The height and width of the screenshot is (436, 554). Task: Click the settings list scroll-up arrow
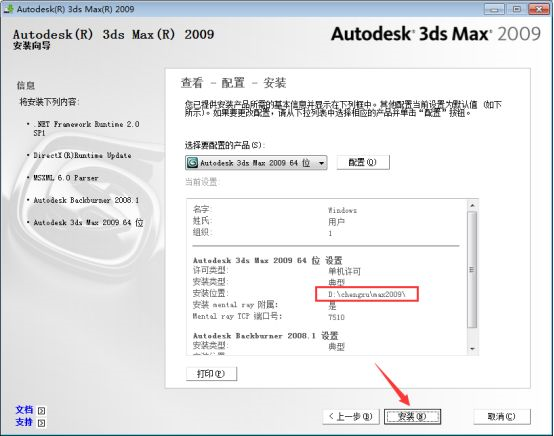tap(472, 205)
